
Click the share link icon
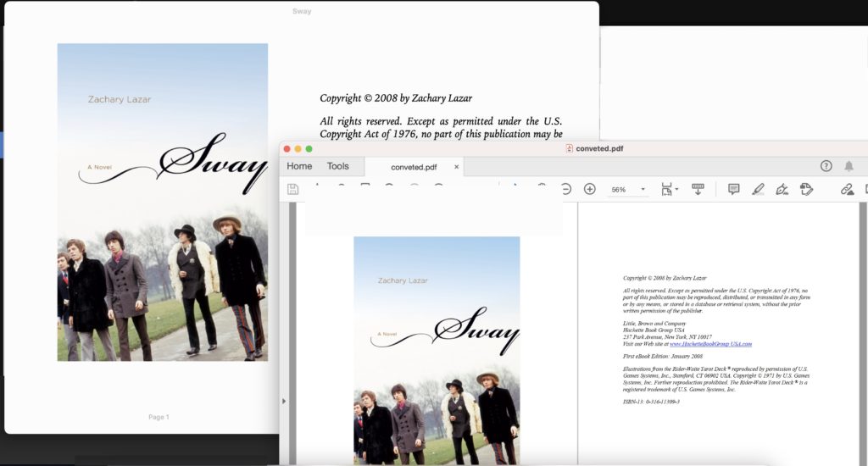click(847, 189)
